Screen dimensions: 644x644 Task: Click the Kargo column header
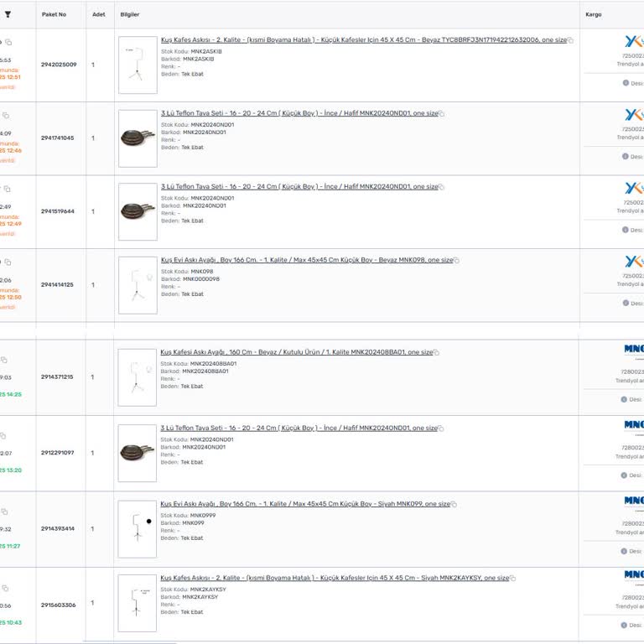594,14
